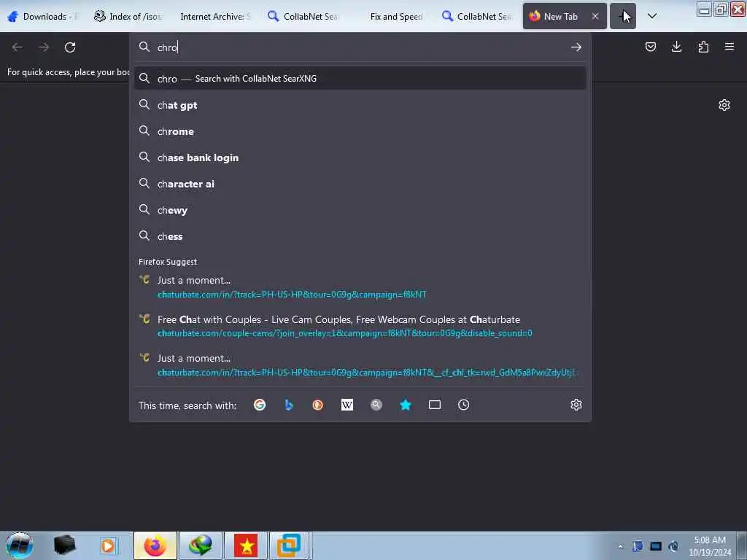Click the address bar text field

(x=360, y=47)
